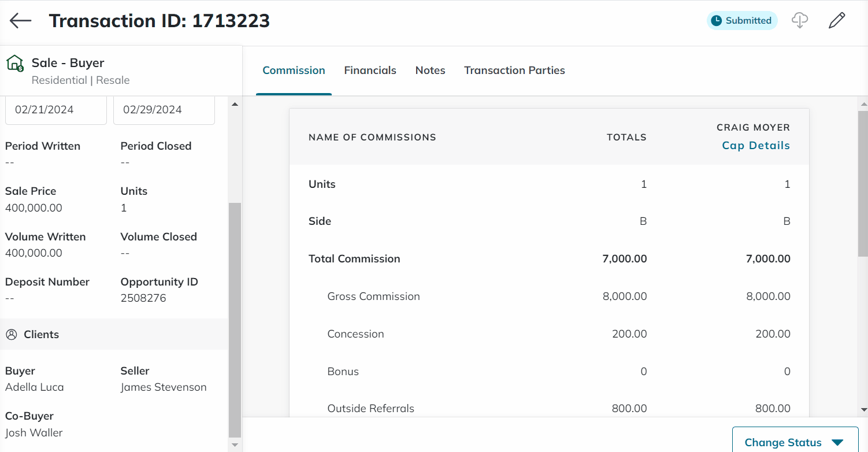Click the clock icon in the Submitted badge
Screen dimensions: 868x452
click(x=717, y=20)
